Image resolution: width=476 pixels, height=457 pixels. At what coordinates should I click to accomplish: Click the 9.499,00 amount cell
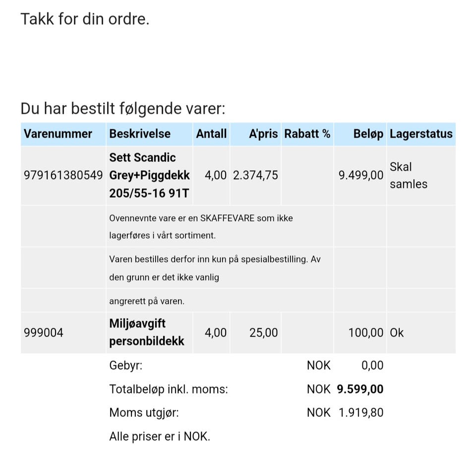(360, 175)
